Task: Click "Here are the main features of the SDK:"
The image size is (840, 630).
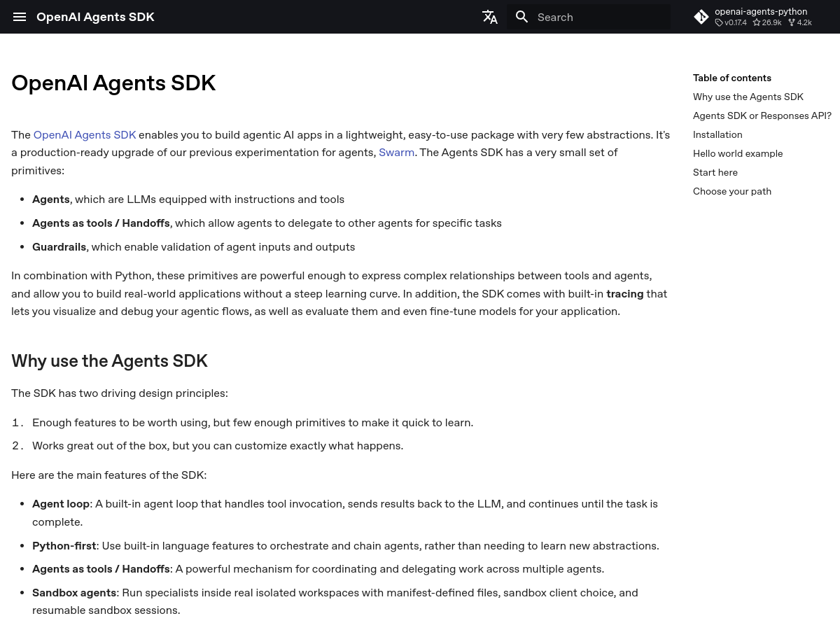Action: [108, 475]
